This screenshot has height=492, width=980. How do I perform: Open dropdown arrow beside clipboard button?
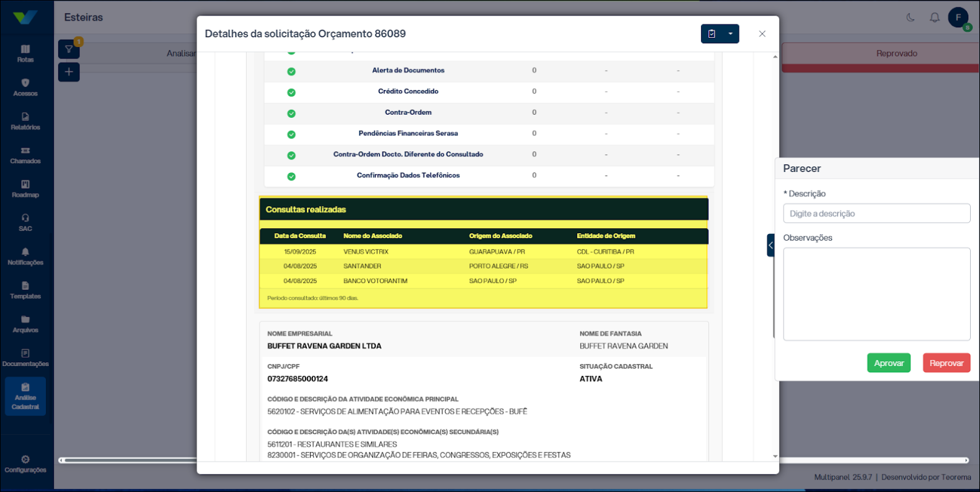pyautogui.click(x=730, y=34)
